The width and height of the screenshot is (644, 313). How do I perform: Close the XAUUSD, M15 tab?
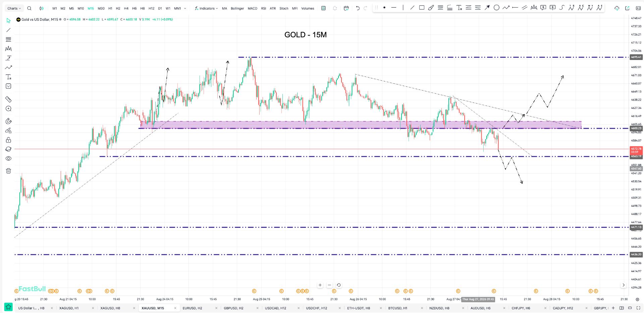175,308
